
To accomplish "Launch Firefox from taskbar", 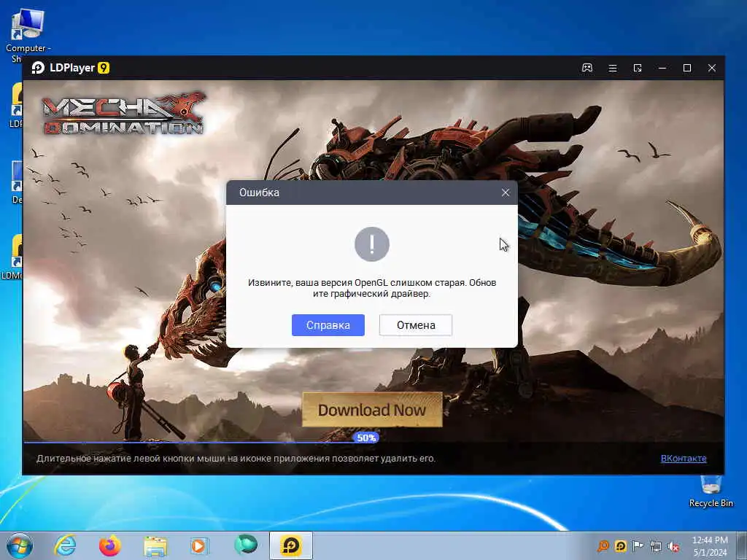I will [109, 545].
